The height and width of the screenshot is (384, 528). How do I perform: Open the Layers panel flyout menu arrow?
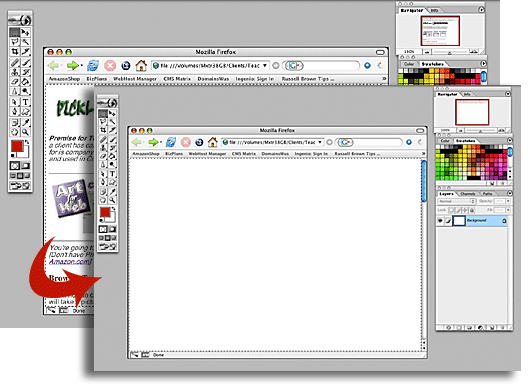509,193
